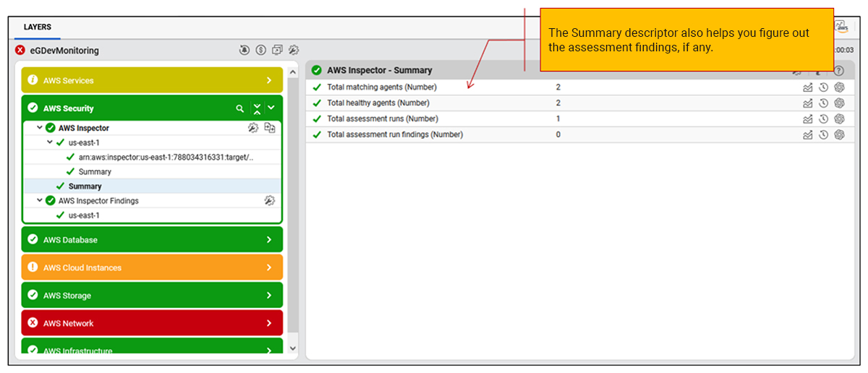Expand the AWS Storage layer chevron
The height and width of the screenshot is (373, 868).
pyautogui.click(x=269, y=295)
